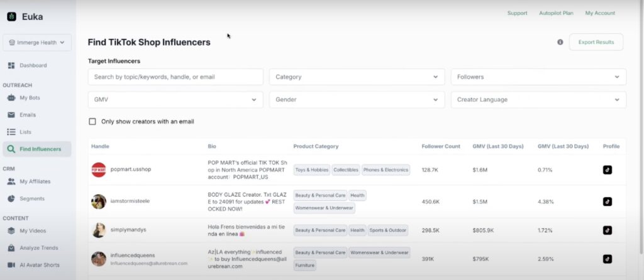Expand the Gender filter dropdown

[357, 100]
